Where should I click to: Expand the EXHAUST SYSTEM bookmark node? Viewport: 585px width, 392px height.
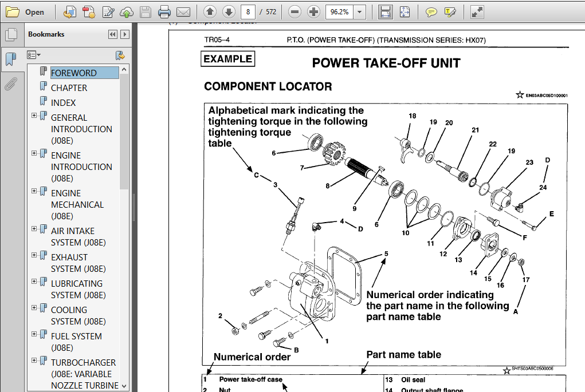click(x=34, y=255)
